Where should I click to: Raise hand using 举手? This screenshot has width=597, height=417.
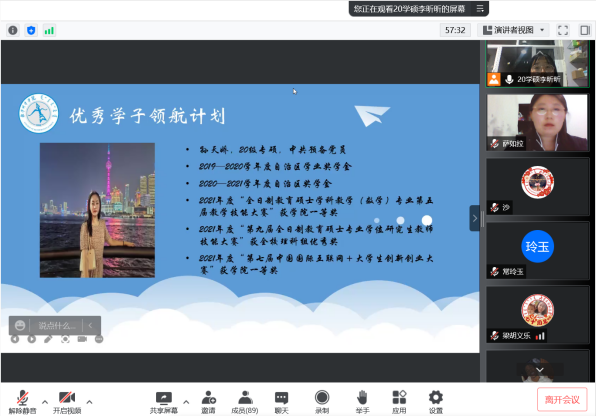coord(362,402)
